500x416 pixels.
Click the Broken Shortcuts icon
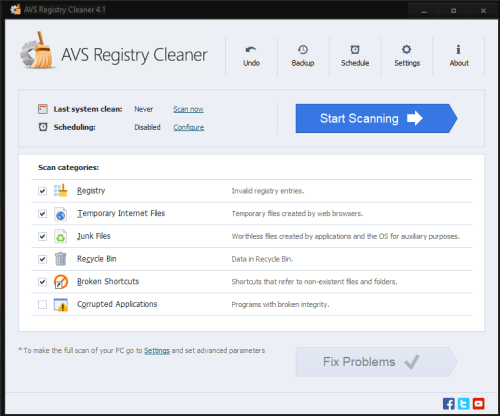coord(61,282)
